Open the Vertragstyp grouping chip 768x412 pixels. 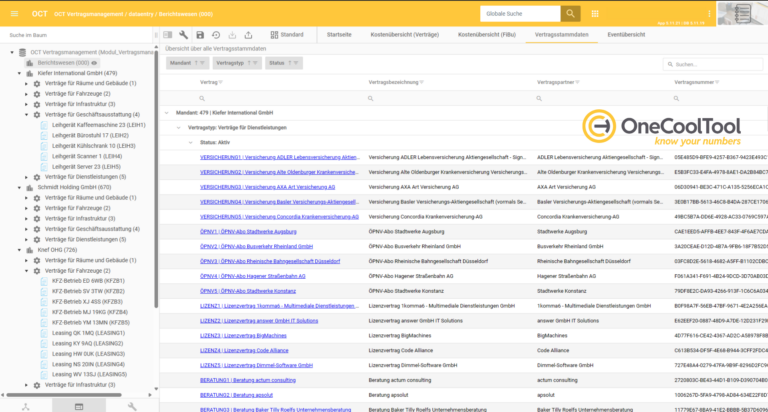click(x=237, y=63)
